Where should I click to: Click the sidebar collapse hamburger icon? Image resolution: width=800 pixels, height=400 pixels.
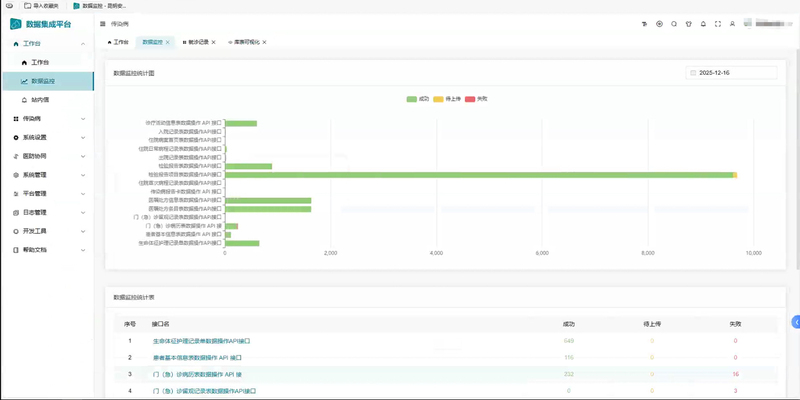pyautogui.click(x=103, y=23)
